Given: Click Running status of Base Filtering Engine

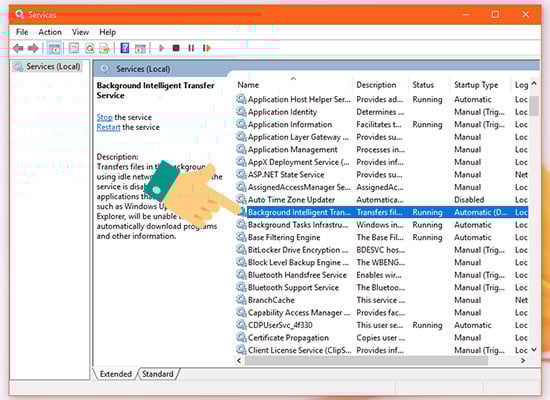Looking at the screenshot, I should click(427, 238).
